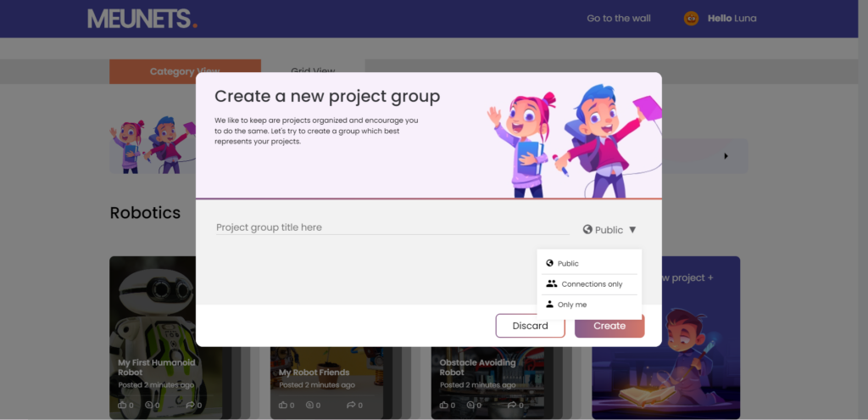Click the Create a new project group heading
The height and width of the screenshot is (420, 868).
coord(327,97)
